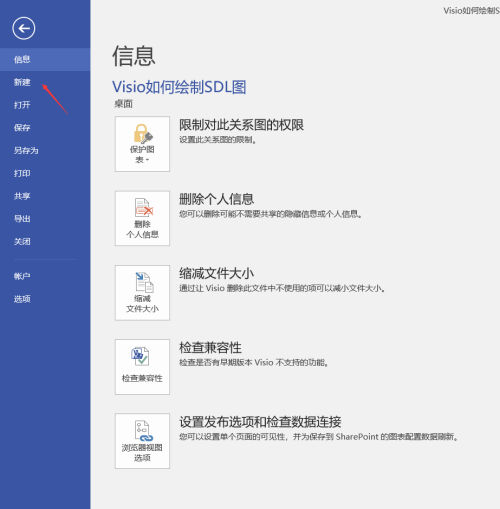
Task: Open 共享 in the sidebar
Action: pyautogui.click(x=45, y=196)
